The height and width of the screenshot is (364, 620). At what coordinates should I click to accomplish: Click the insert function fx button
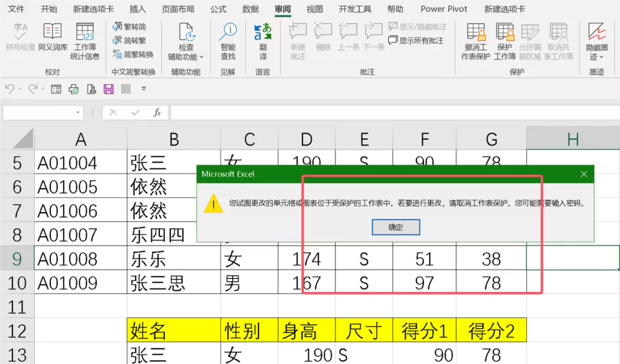coord(157,113)
